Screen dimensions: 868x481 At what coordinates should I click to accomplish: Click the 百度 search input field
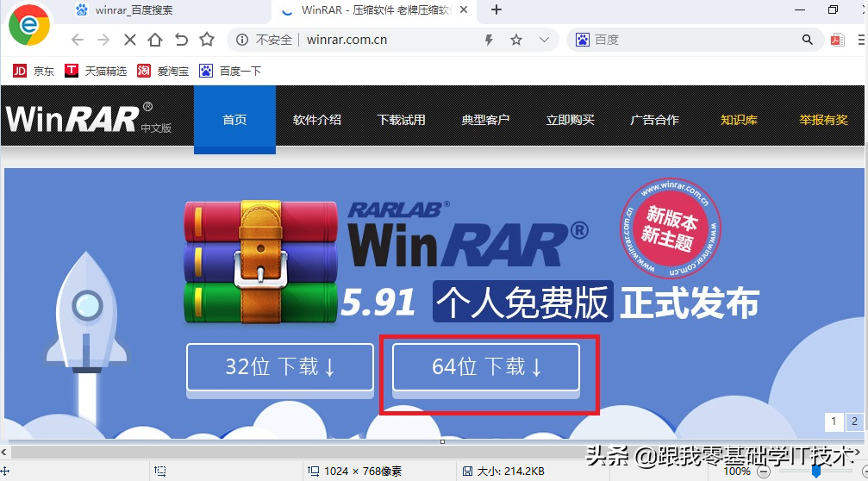pos(695,40)
